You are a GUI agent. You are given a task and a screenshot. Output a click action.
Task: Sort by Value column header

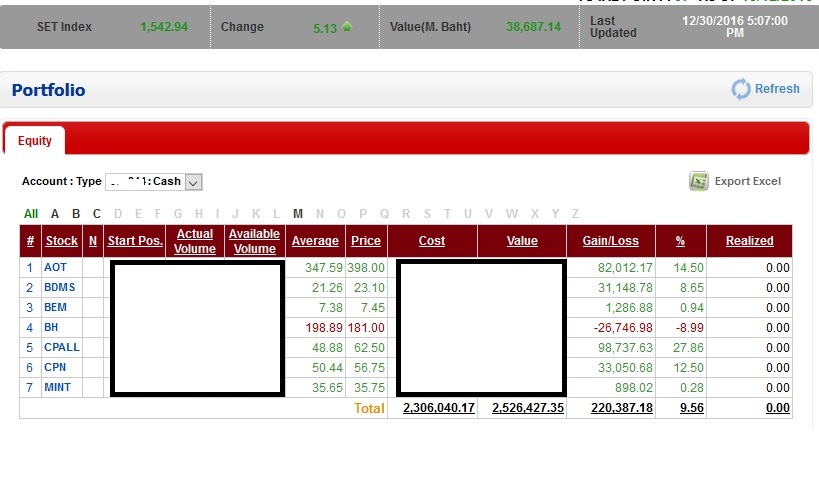point(522,241)
